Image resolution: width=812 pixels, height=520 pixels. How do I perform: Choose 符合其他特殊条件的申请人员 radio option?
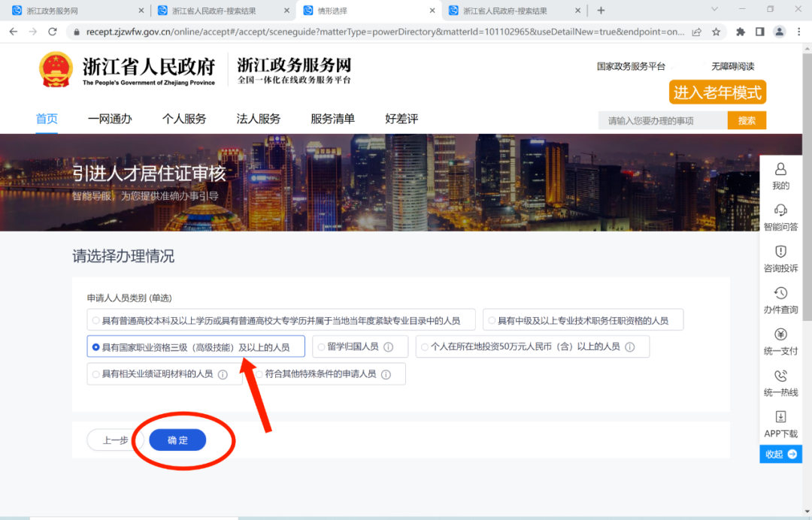(x=259, y=374)
